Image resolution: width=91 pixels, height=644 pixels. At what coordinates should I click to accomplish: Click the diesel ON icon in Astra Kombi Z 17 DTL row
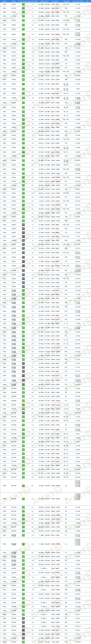(23, 371)
